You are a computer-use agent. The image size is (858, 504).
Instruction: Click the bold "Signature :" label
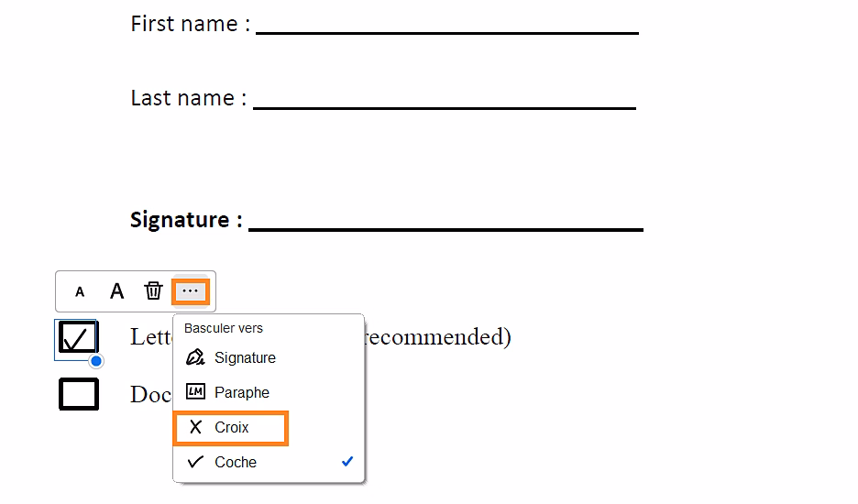186,220
